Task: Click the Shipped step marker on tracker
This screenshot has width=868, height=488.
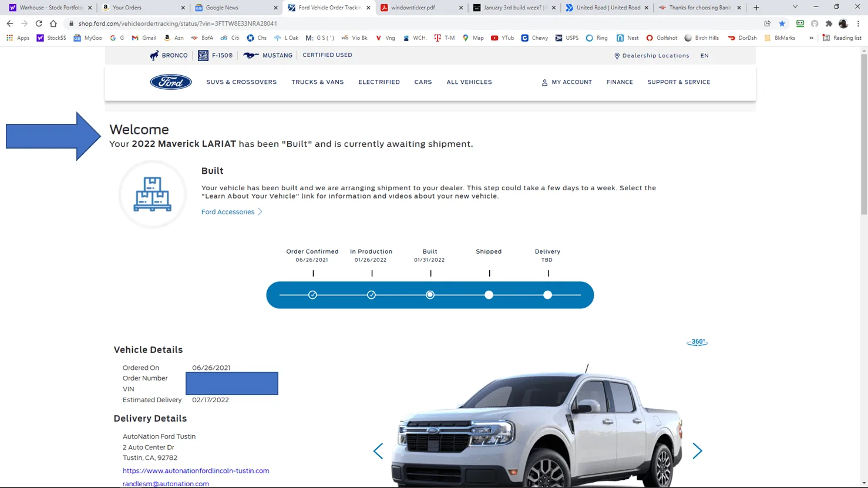Action: coord(489,295)
